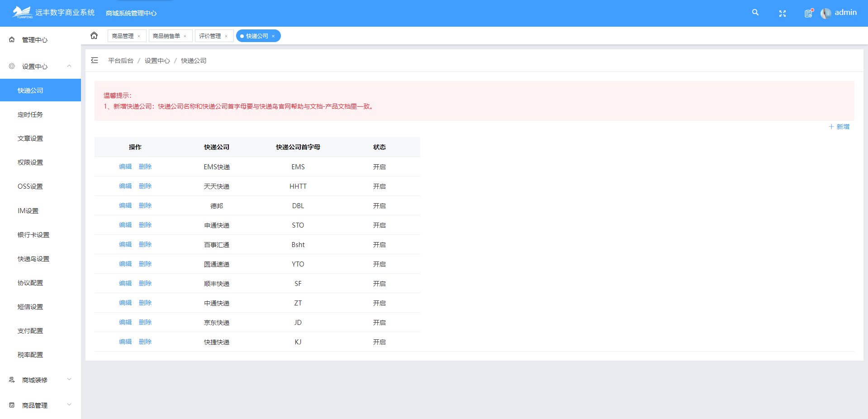Delete the 天天快递 row
The width and height of the screenshot is (868, 419).
click(145, 186)
